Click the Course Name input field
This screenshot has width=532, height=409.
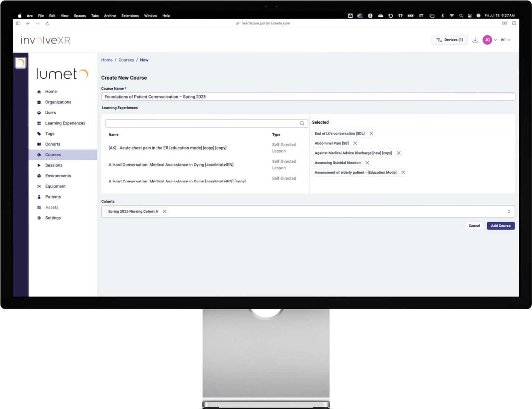tap(308, 97)
